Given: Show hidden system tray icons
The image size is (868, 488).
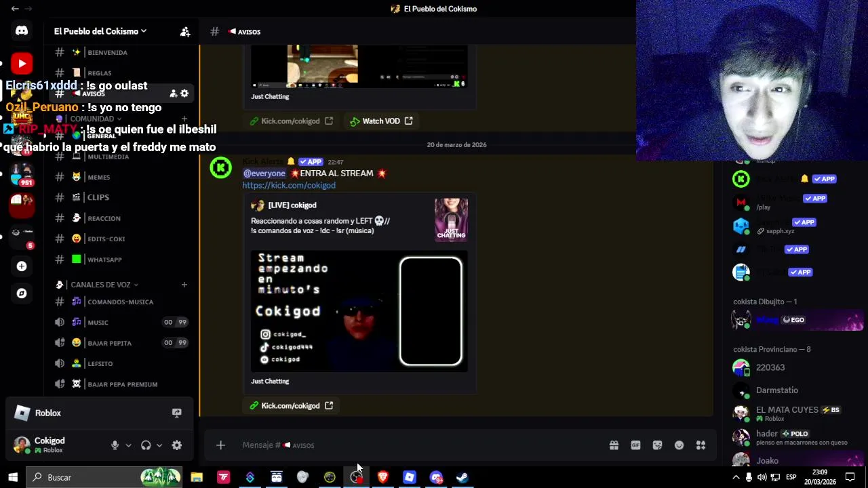Looking at the screenshot, I should 736,477.
